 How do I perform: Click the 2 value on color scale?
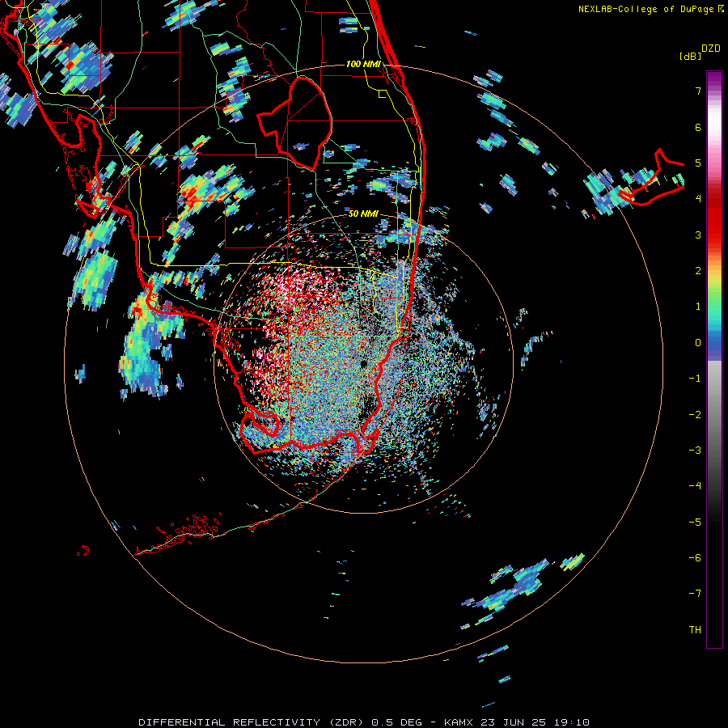pyautogui.click(x=698, y=271)
